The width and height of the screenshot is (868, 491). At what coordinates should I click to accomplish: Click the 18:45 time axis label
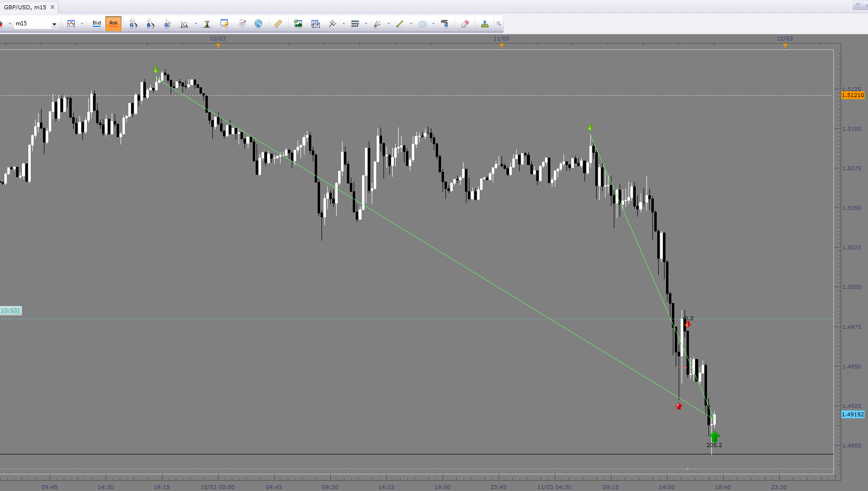pyautogui.click(x=723, y=487)
